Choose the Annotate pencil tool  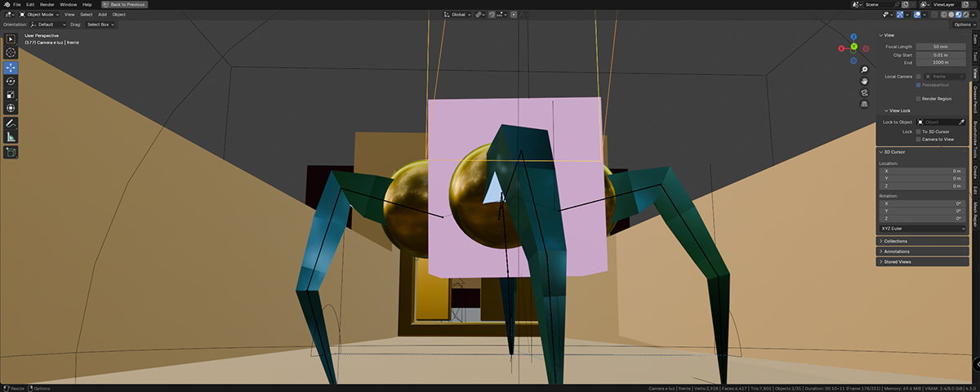pyautogui.click(x=11, y=122)
